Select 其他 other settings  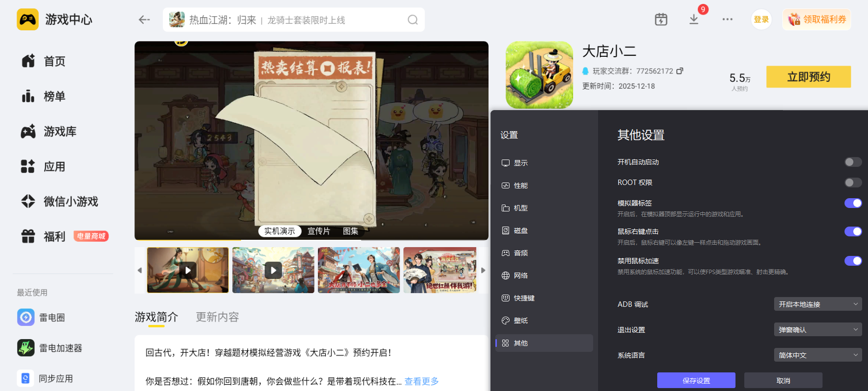[x=544, y=343]
